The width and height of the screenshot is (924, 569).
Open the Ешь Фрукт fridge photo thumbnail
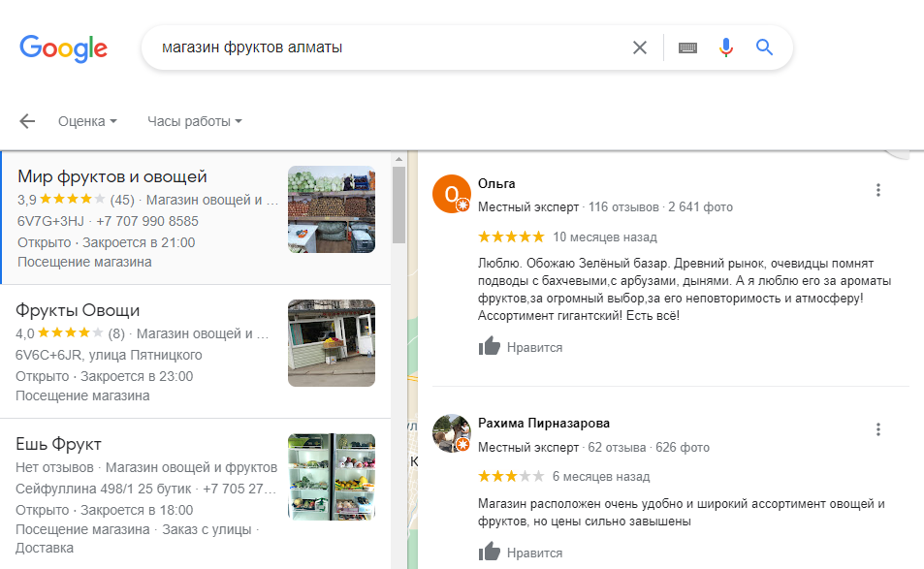(332, 477)
